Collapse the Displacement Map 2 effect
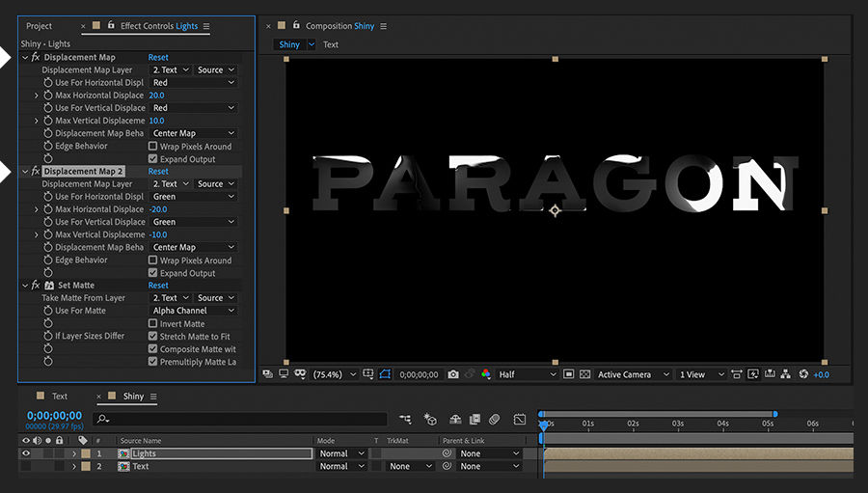The image size is (868, 493). (x=25, y=172)
